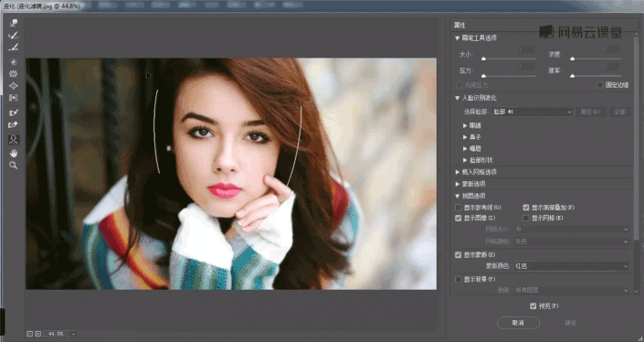The image size is (644, 342).
Task: Open the 使用 layers dropdown
Action: (572, 290)
